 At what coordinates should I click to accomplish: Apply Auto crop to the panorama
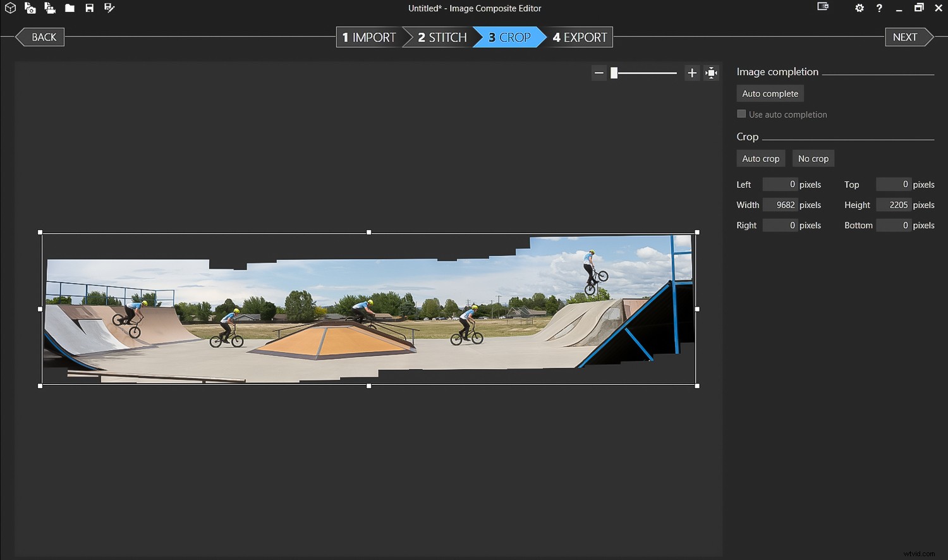tap(760, 158)
